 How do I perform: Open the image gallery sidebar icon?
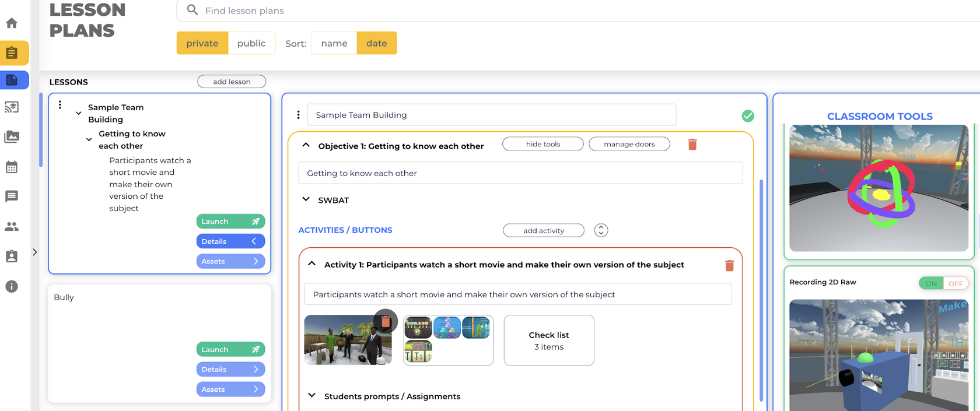(12, 137)
